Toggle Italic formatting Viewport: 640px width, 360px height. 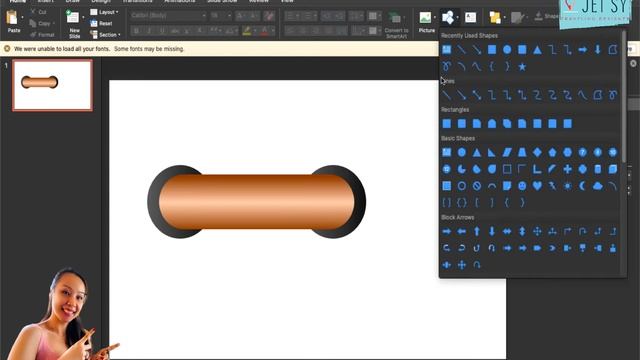(x=149, y=31)
